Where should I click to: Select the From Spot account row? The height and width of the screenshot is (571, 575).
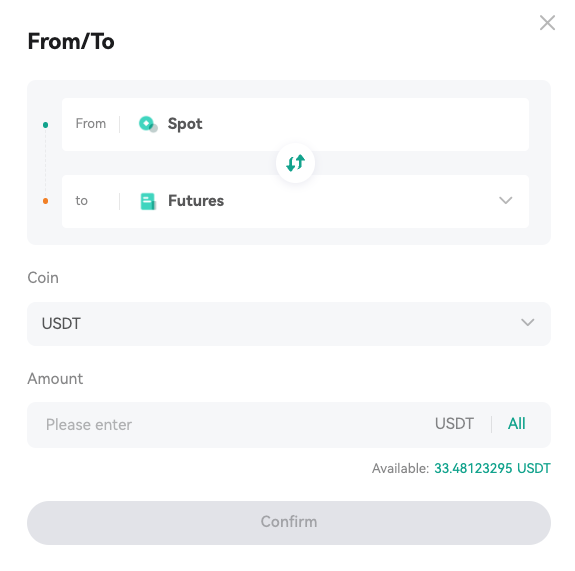(295, 124)
